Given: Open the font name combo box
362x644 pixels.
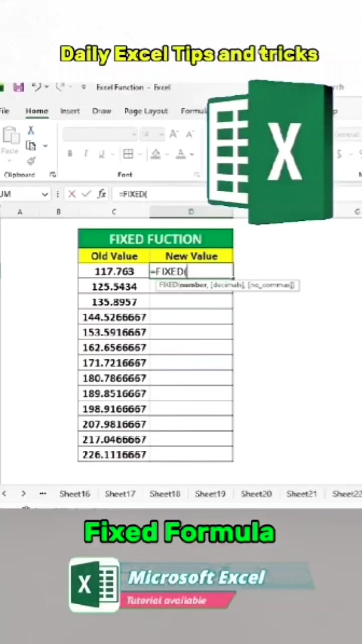Looking at the screenshot, I should click(100, 134).
